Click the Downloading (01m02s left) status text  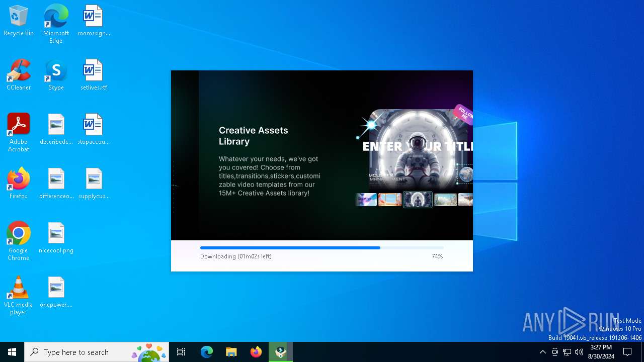[236, 256]
